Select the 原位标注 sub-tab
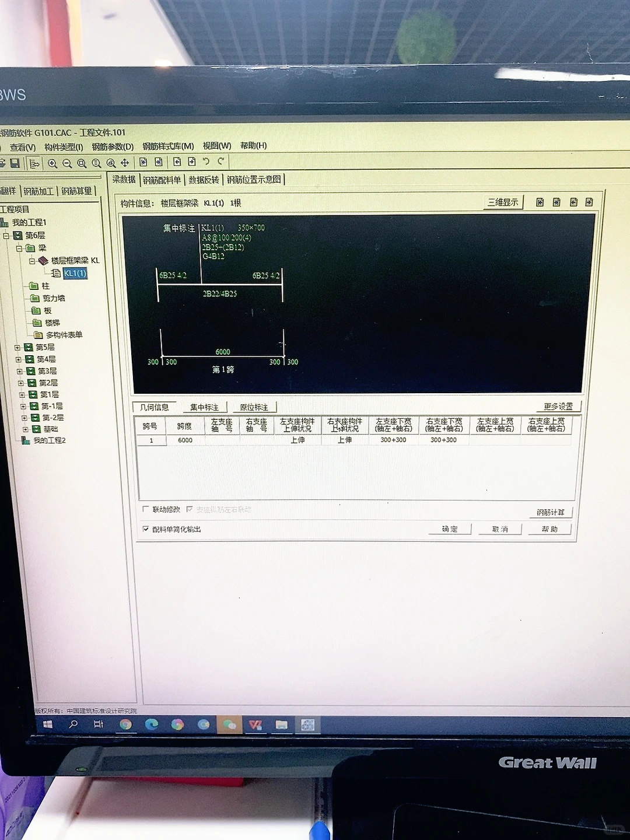The height and width of the screenshot is (840, 630). (x=254, y=407)
